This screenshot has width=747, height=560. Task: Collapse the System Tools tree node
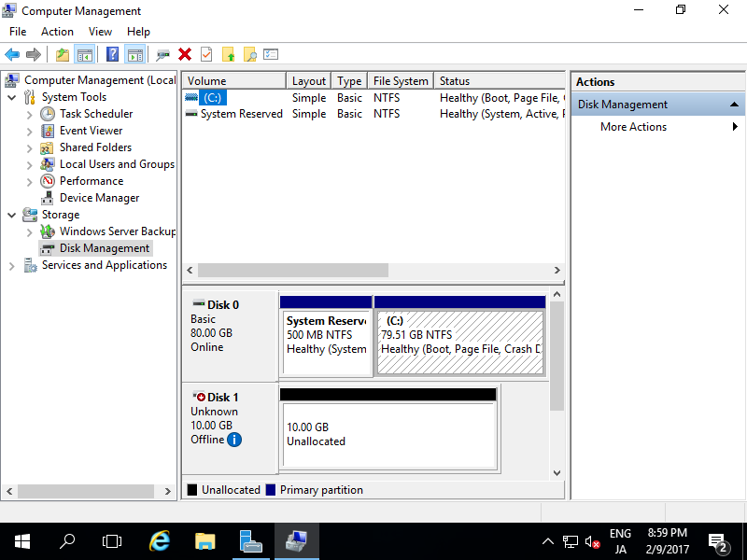(12, 98)
